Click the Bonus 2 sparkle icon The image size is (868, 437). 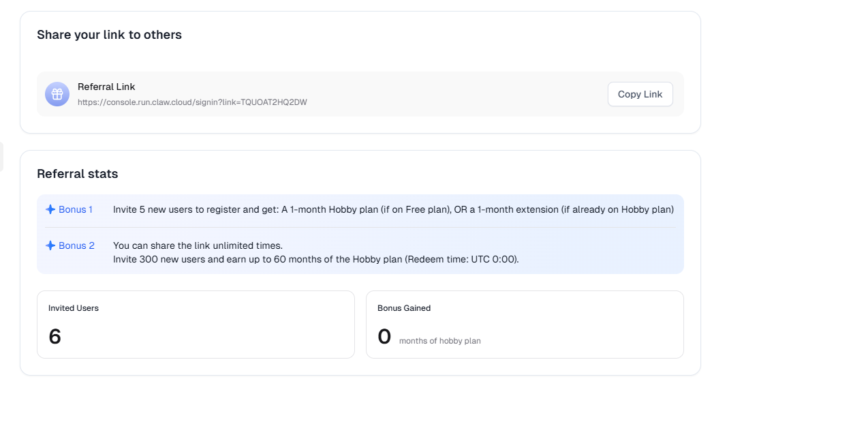(x=50, y=245)
